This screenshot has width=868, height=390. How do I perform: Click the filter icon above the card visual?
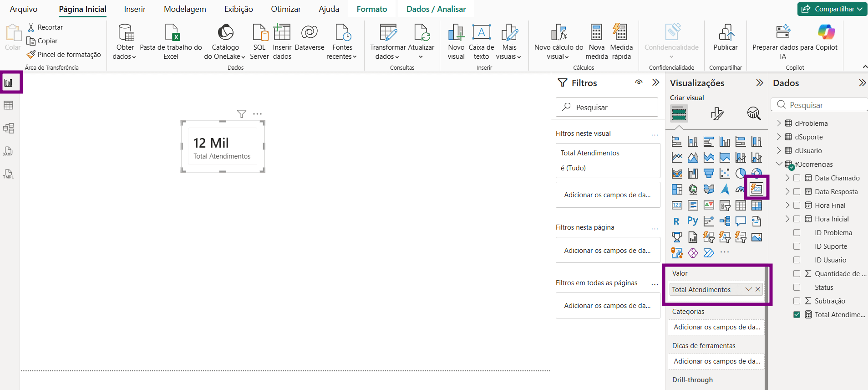click(x=242, y=114)
